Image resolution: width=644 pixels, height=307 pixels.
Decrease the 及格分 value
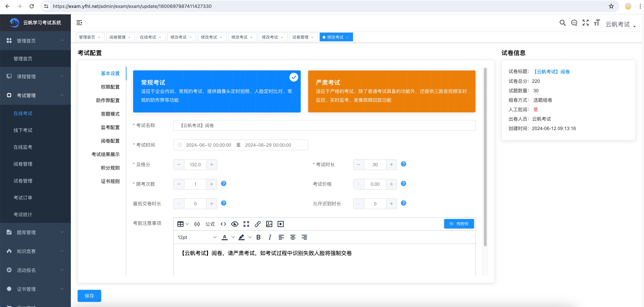pos(179,164)
